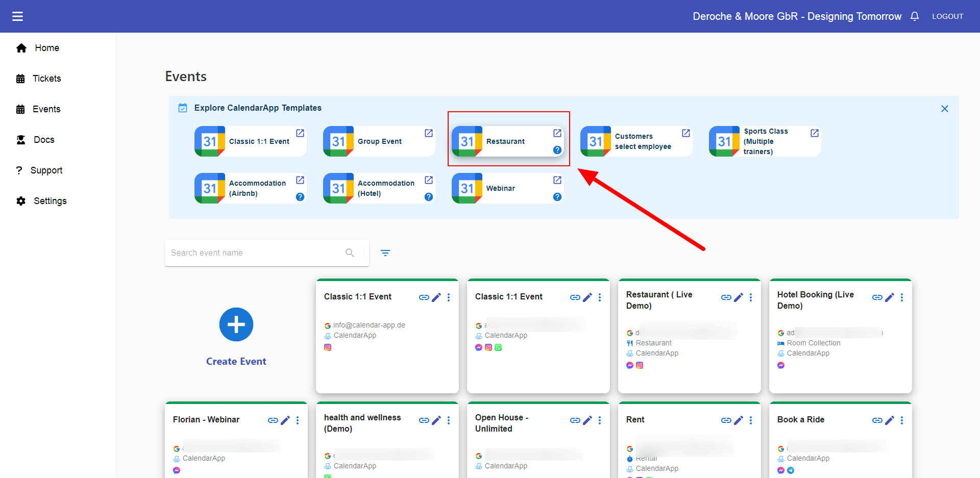This screenshot has height=478, width=980.
Task: Select the Restaurant template card
Action: click(x=504, y=141)
